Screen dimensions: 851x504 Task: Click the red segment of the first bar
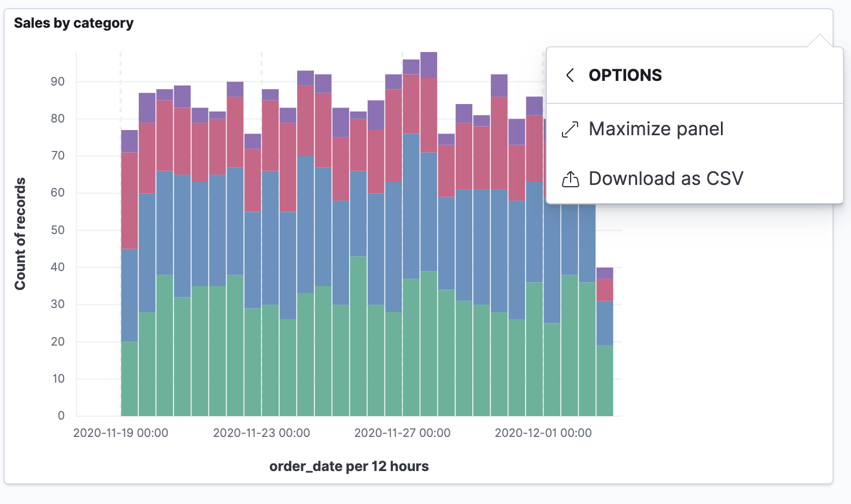click(129, 201)
